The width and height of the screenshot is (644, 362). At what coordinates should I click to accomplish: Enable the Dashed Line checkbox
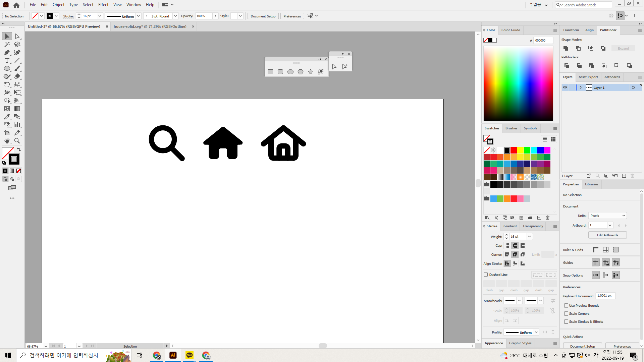486,275
